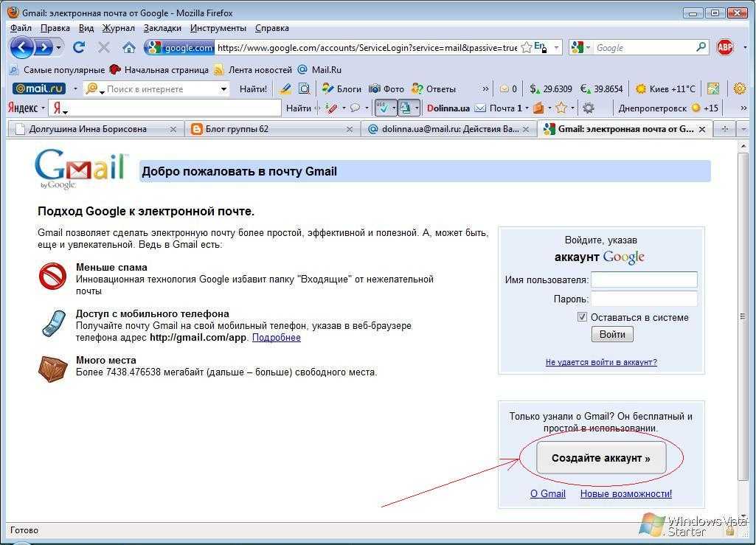This screenshot has width=756, height=545.
Task: Click the Stop loading X icon
Action: point(103,47)
